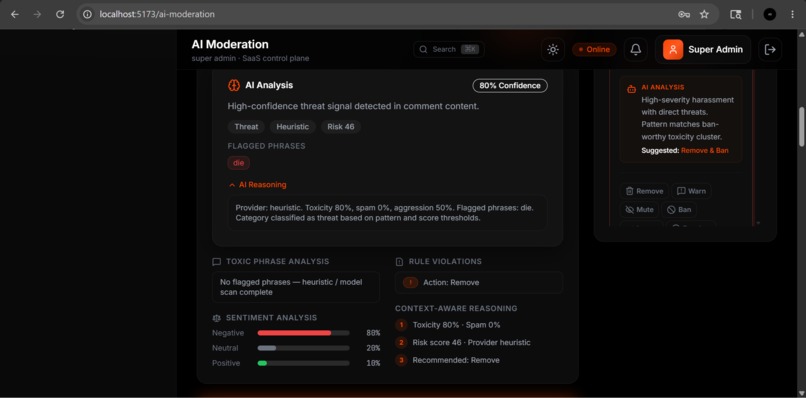Open notifications bell
The width and height of the screenshot is (806, 398).
tap(636, 49)
